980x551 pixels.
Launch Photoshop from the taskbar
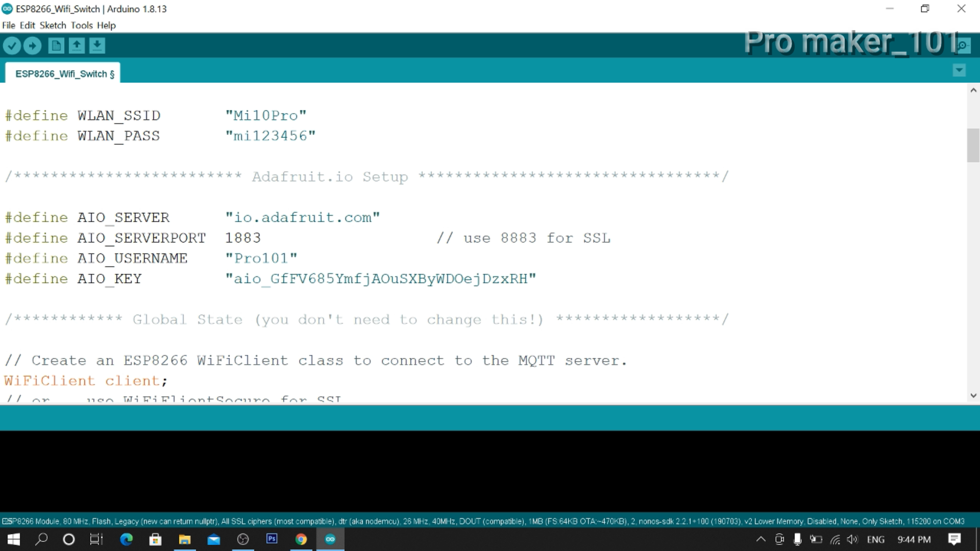click(272, 539)
